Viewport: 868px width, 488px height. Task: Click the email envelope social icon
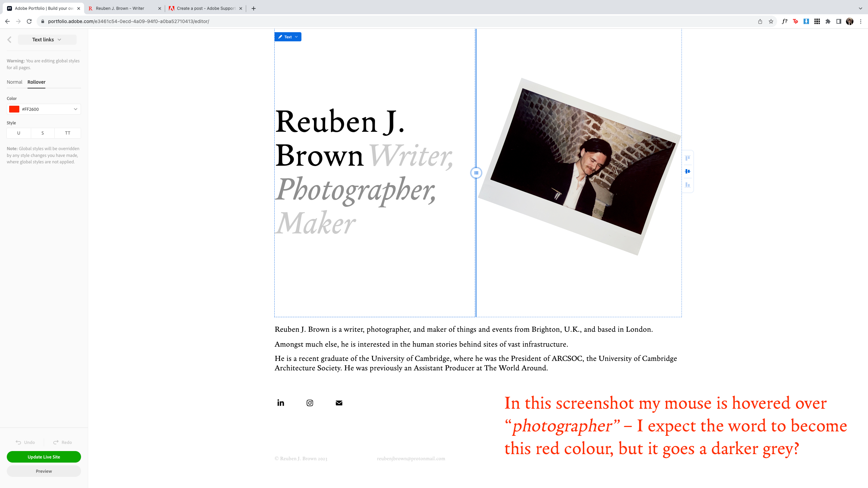339,403
